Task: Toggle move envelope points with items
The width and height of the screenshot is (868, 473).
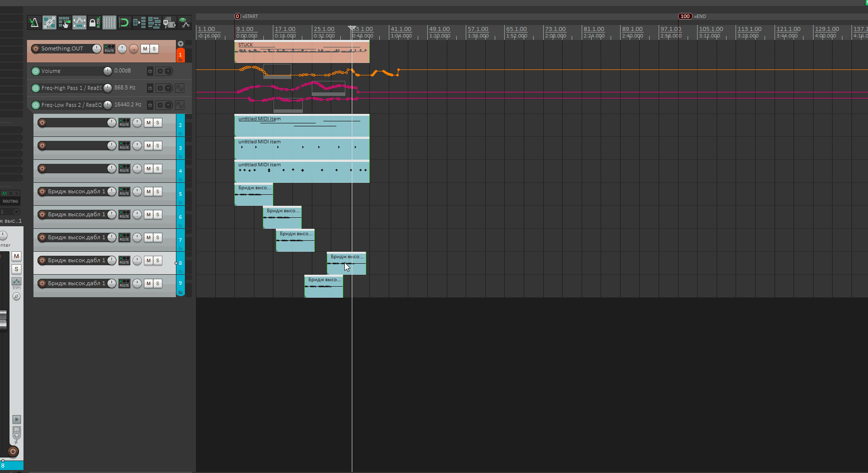Action: pyautogui.click(x=79, y=22)
